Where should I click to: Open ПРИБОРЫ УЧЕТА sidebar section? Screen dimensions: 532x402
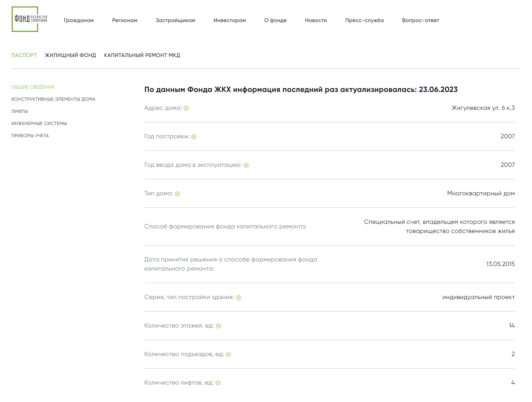(30, 136)
